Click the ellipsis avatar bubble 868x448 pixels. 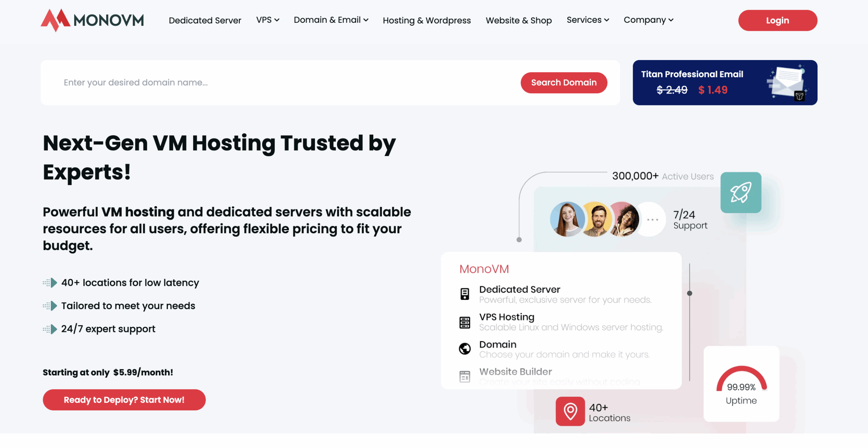point(652,220)
